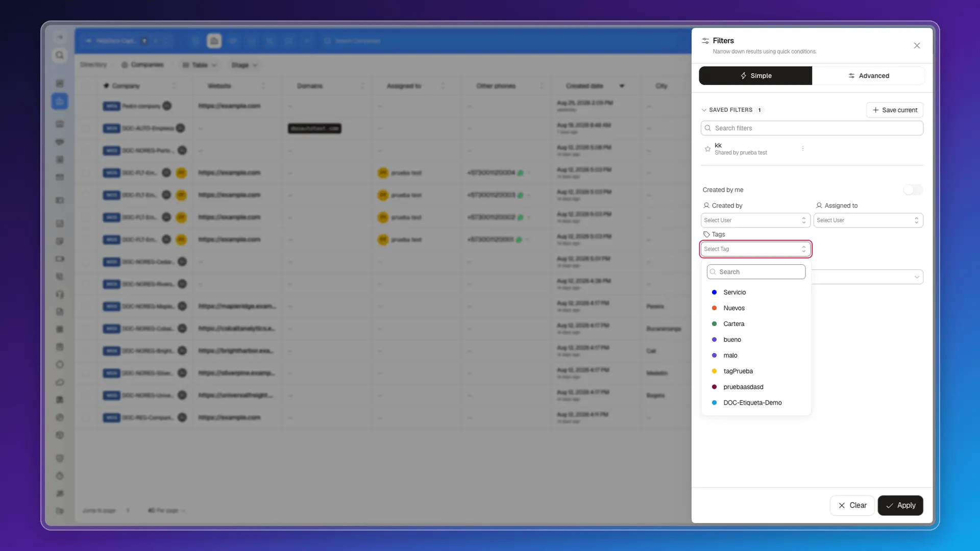Pick the tagPrueba tag
Screen dimensions: 980x551
click(756, 371)
